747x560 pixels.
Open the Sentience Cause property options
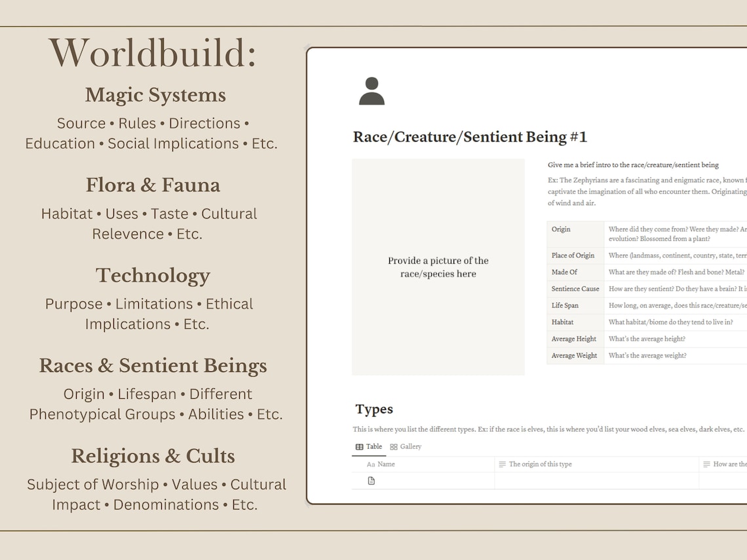tap(575, 288)
